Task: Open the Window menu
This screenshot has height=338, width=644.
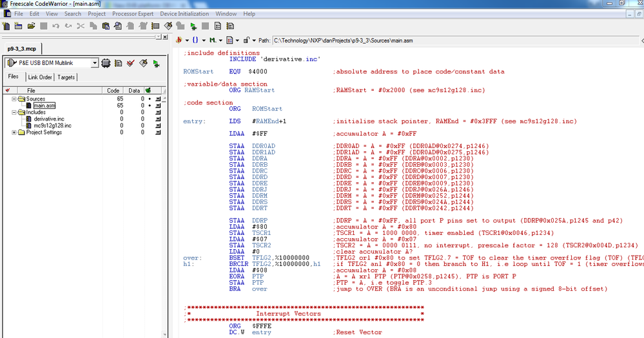Action: 226,14
